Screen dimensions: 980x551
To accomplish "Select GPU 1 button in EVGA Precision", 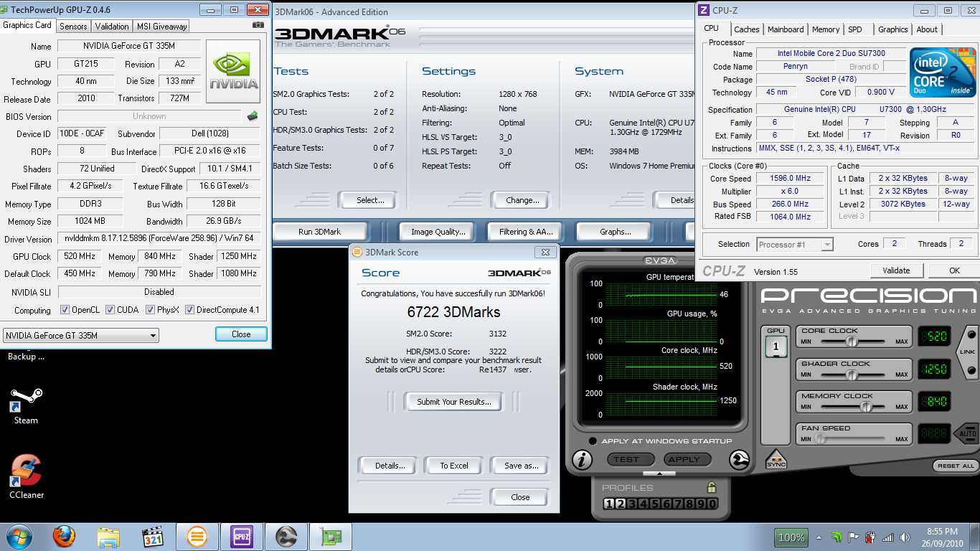I will [776, 347].
